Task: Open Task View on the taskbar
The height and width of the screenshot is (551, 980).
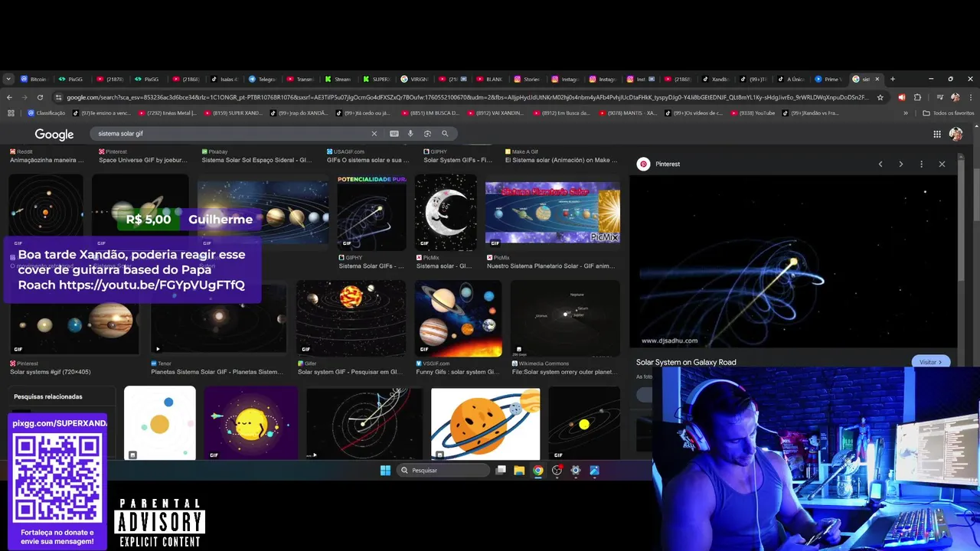Action: pos(501,470)
